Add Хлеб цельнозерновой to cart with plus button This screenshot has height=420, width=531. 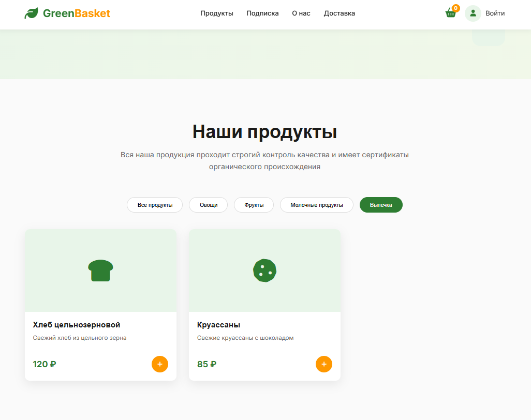(x=160, y=364)
